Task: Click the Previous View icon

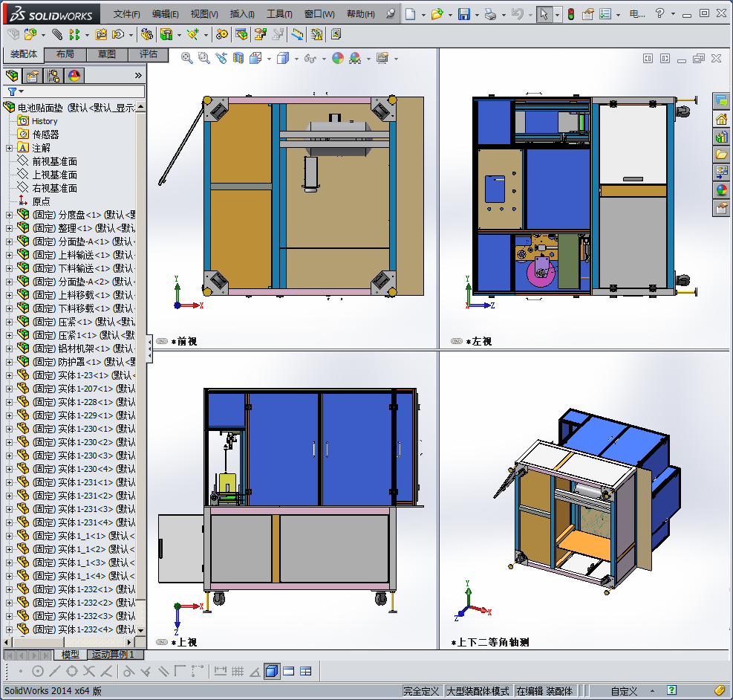Action: [x=221, y=58]
